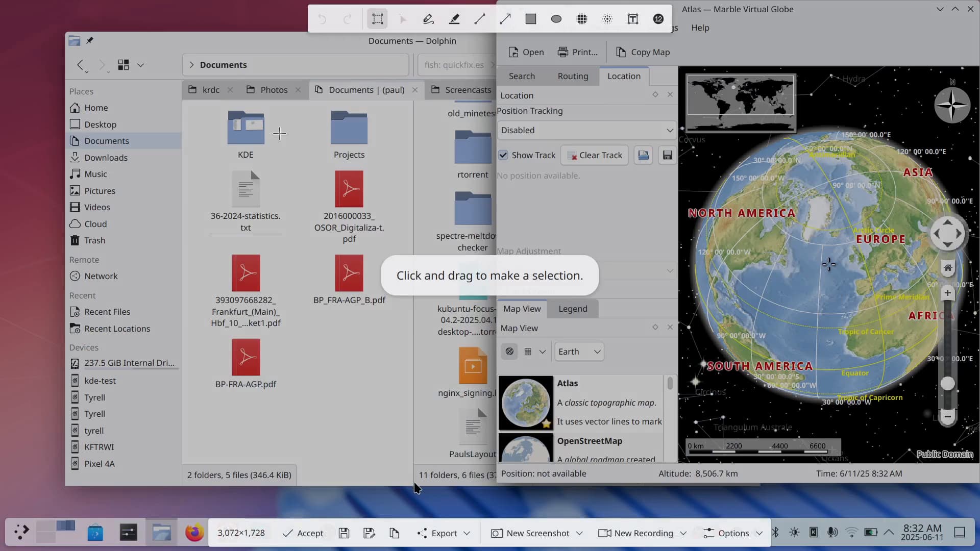The height and width of the screenshot is (551, 980).
Task: Click the globe projection icon in Map View
Action: click(x=509, y=352)
